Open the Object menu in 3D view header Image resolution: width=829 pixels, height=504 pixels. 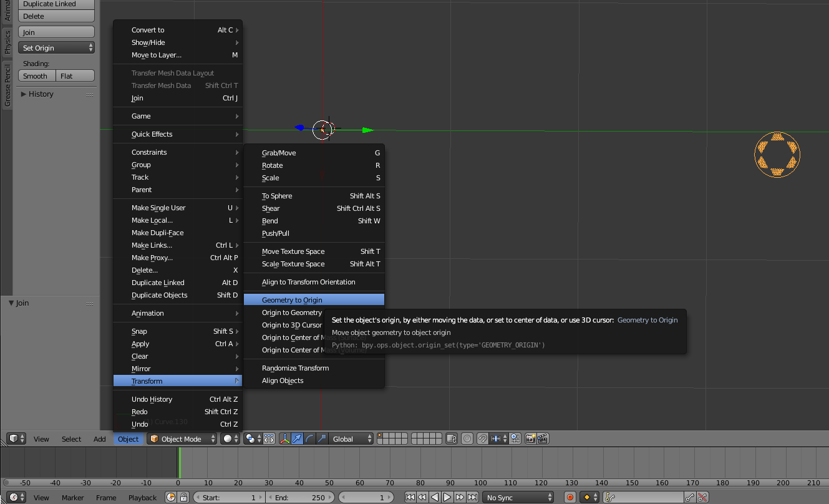pyautogui.click(x=128, y=439)
